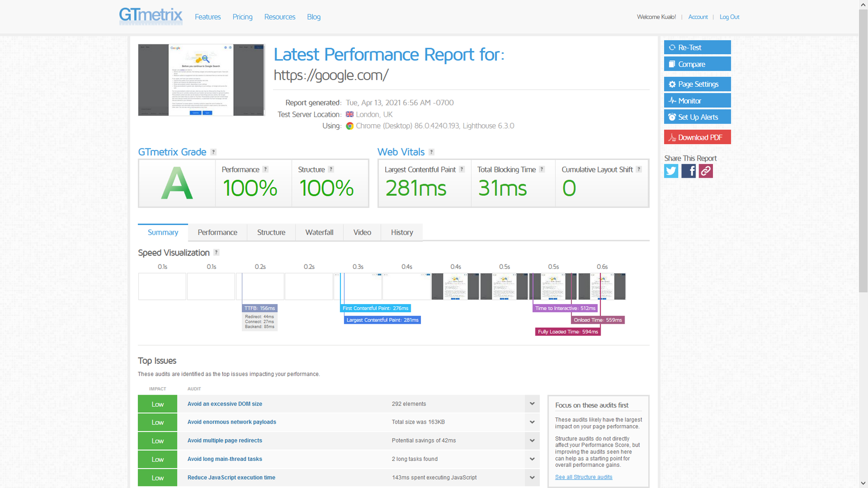Copy report link icon

(x=706, y=171)
